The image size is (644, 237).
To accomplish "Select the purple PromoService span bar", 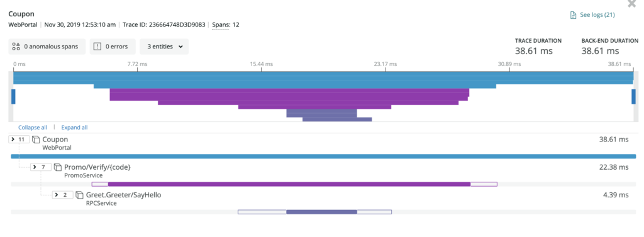I will (x=289, y=184).
